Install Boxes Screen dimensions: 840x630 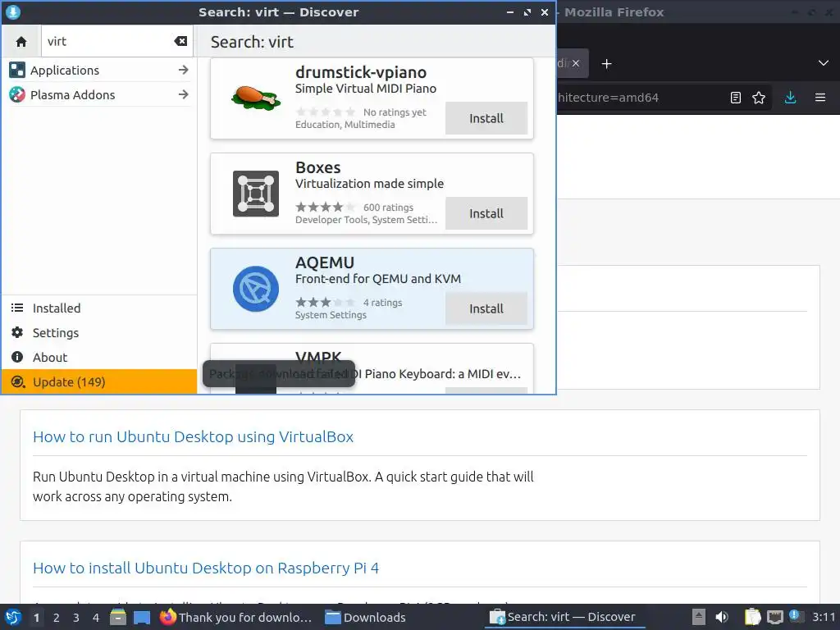click(x=486, y=213)
